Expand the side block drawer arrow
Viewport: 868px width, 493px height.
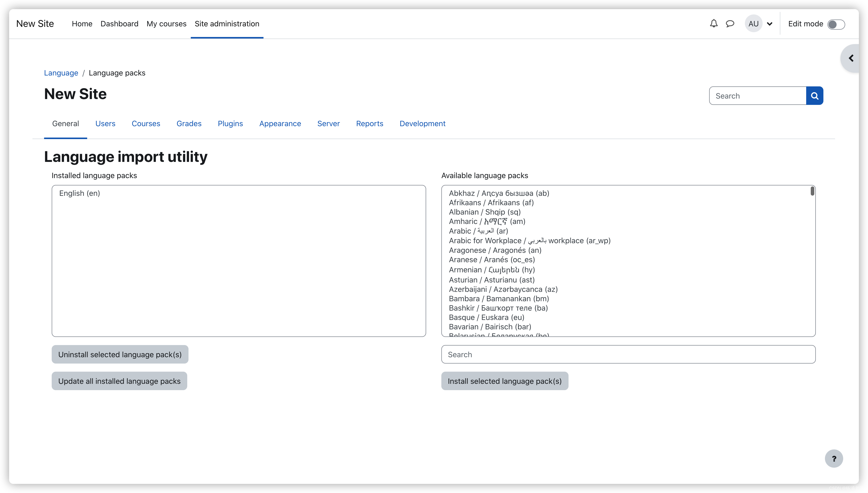[x=851, y=58]
